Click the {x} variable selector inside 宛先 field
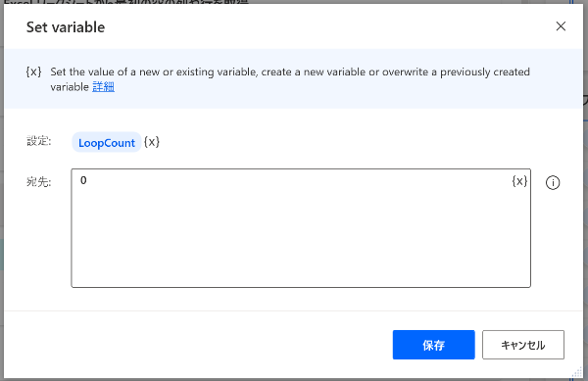 [x=519, y=181]
